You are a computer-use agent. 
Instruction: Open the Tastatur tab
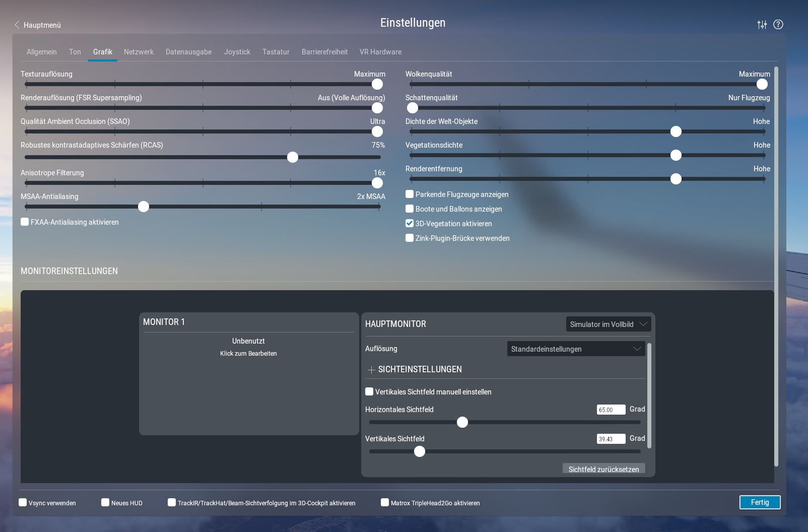276,52
